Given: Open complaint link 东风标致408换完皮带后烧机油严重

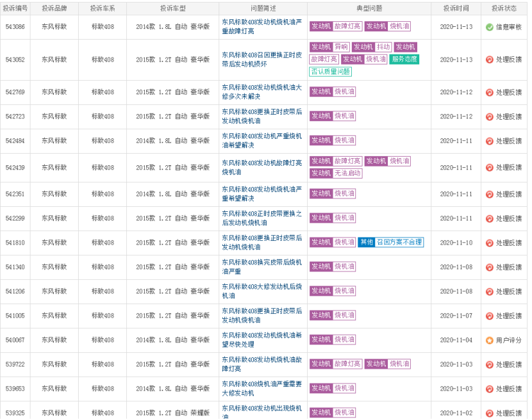Looking at the screenshot, I should click(262, 267).
